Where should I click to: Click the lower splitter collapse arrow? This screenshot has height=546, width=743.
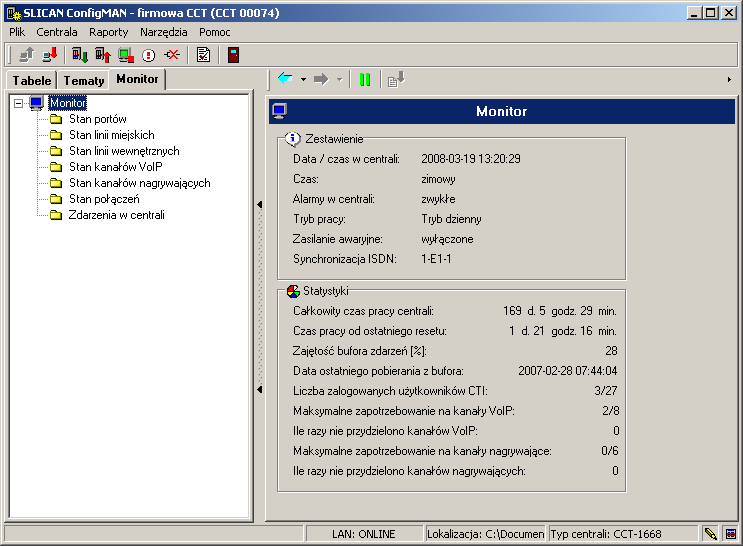click(260, 389)
